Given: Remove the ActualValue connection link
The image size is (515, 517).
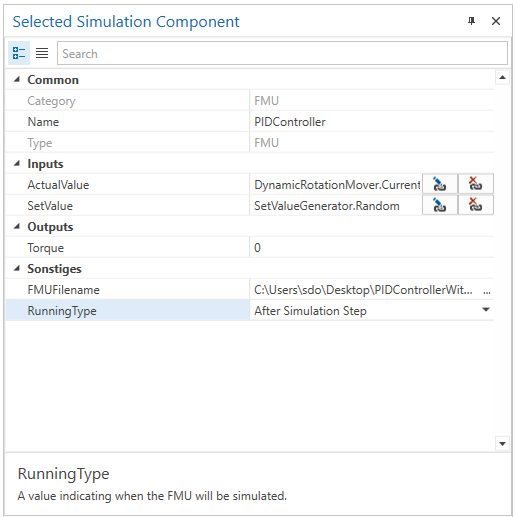Looking at the screenshot, I should tap(476, 184).
